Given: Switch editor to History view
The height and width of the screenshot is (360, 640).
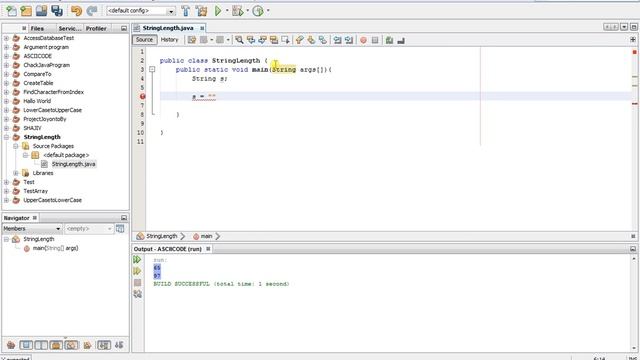Looking at the screenshot, I should click(x=169, y=40).
